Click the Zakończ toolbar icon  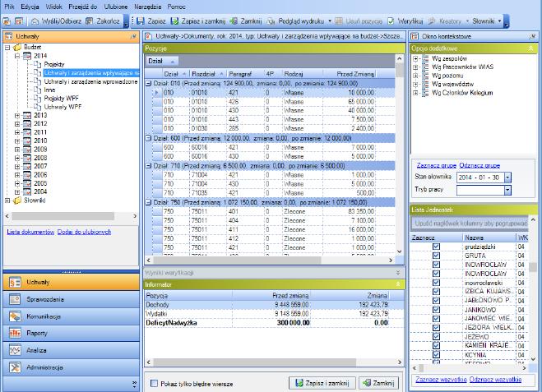(x=89, y=21)
